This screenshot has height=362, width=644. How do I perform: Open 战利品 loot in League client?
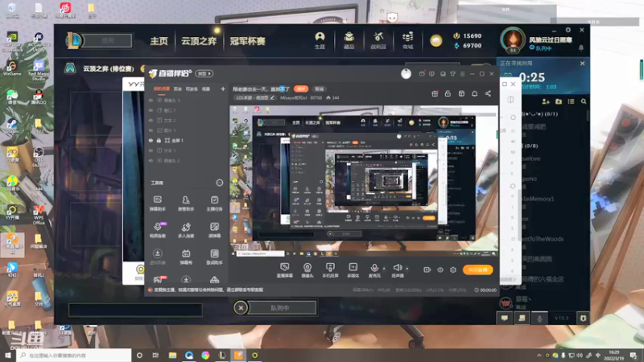coord(378,41)
